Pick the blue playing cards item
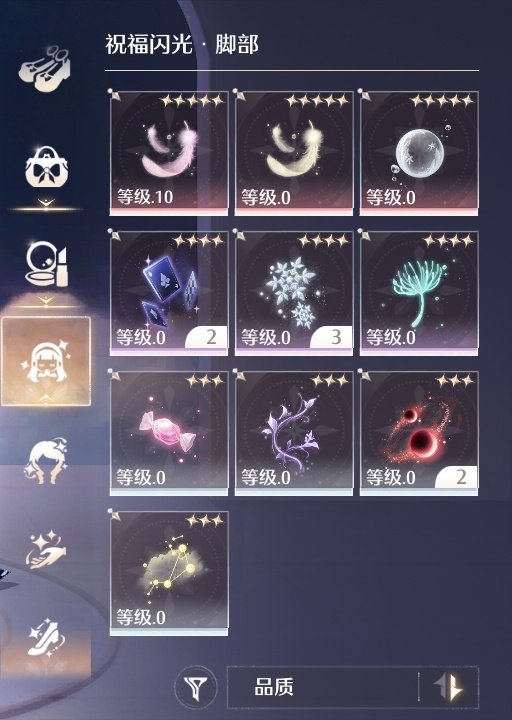This screenshot has width=512, height=720. (x=169, y=293)
